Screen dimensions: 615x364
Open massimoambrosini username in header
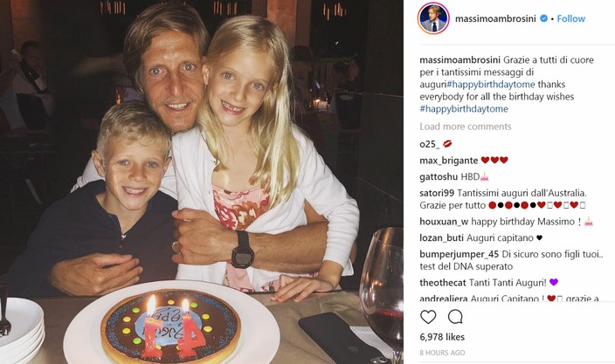pos(495,18)
